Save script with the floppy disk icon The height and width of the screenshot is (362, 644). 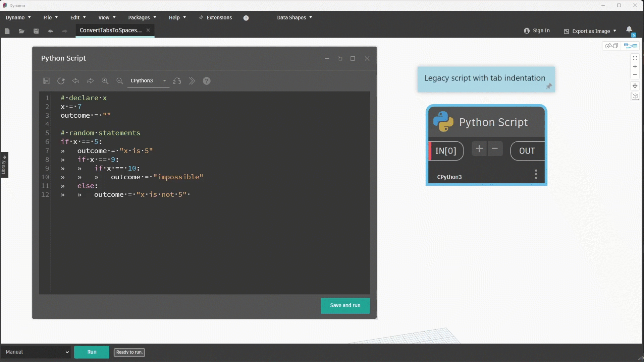coord(46,81)
